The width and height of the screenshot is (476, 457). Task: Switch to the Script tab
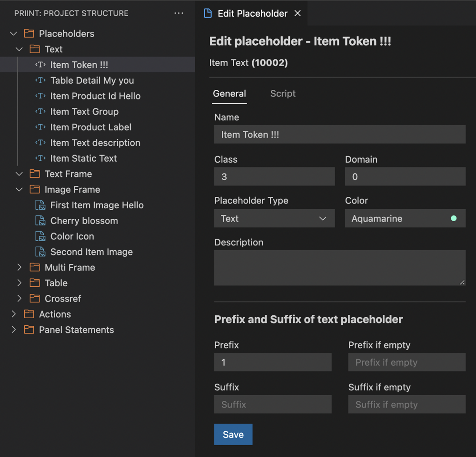[283, 93]
